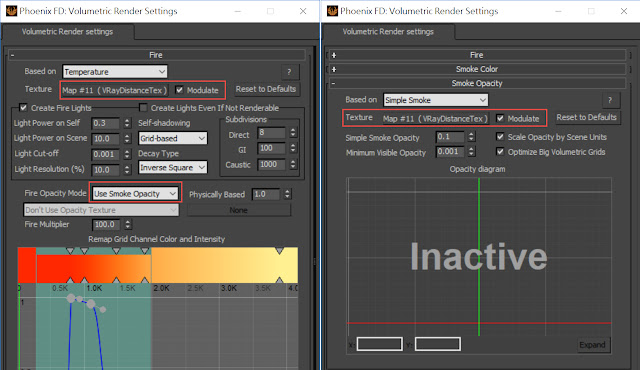
Task: Expand the Smoke Color rollout
Action: [334, 69]
